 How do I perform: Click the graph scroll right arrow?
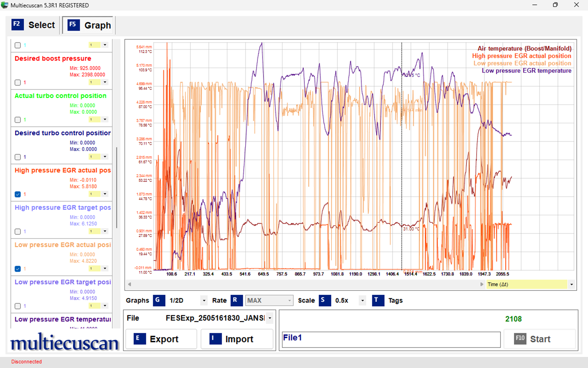point(482,284)
